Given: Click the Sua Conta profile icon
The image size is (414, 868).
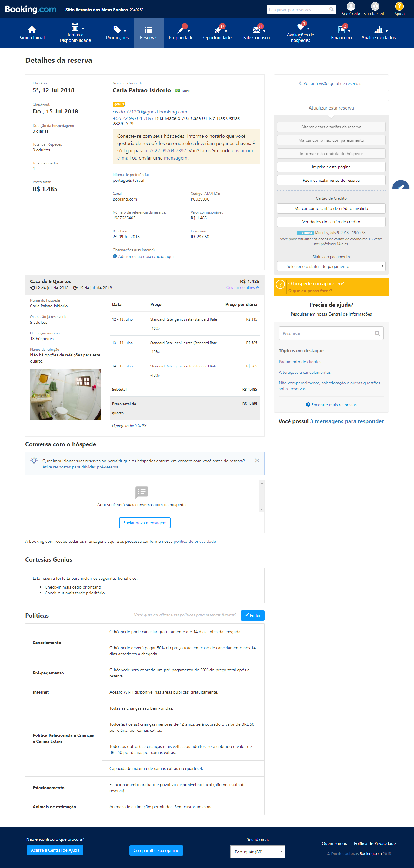Looking at the screenshot, I should 351,6.
